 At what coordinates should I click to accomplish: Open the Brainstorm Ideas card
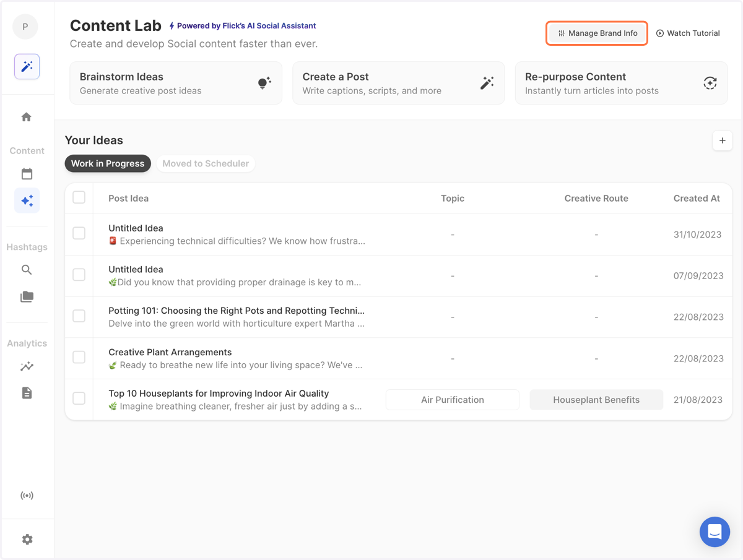click(176, 83)
